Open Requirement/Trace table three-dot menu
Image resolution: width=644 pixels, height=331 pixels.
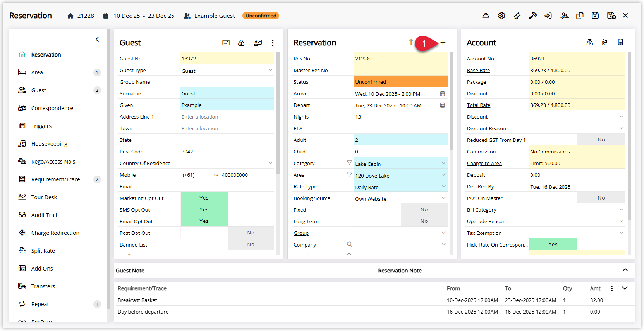[x=612, y=288]
